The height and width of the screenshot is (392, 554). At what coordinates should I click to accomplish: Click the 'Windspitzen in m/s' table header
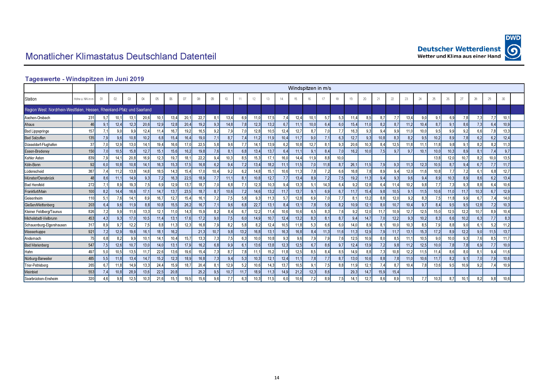click(309, 88)
